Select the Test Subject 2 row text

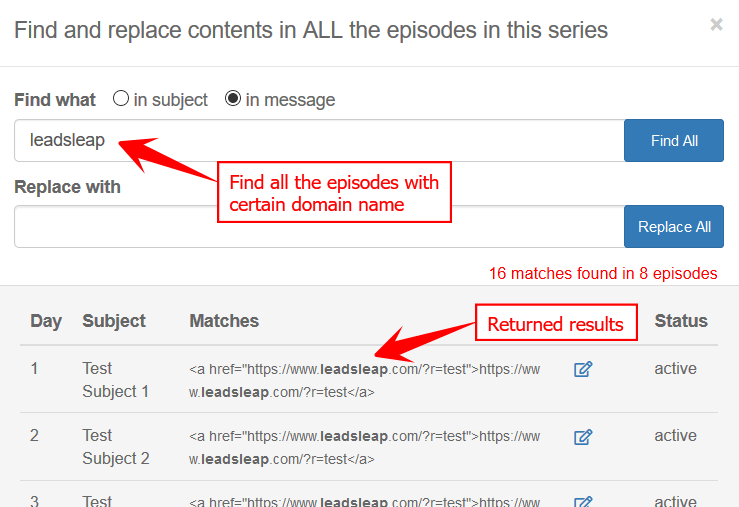coord(115,447)
